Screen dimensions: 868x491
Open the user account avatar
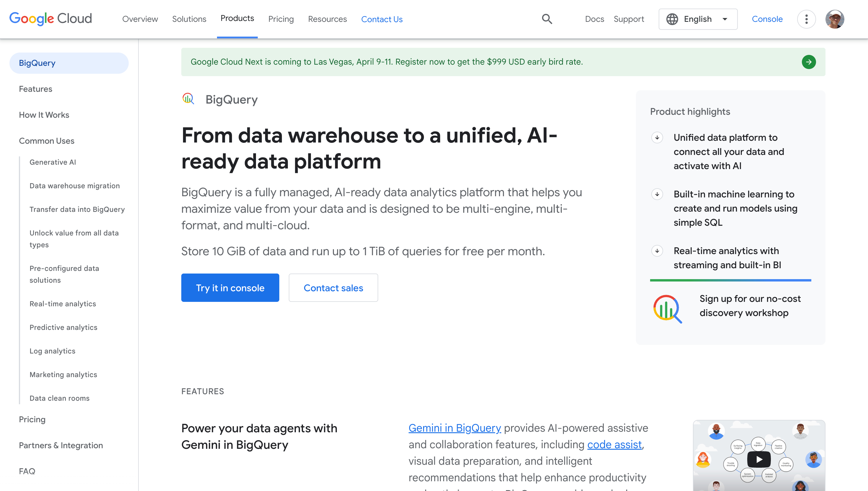835,19
